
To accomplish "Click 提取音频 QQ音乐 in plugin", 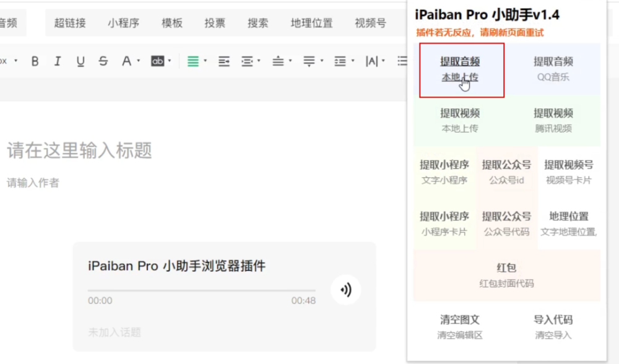I will [553, 69].
